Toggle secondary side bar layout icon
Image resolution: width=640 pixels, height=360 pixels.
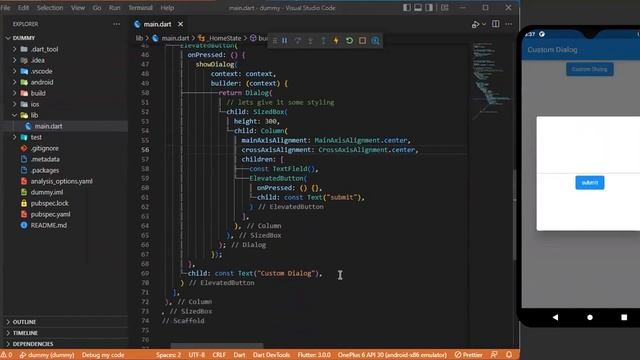coord(429,7)
